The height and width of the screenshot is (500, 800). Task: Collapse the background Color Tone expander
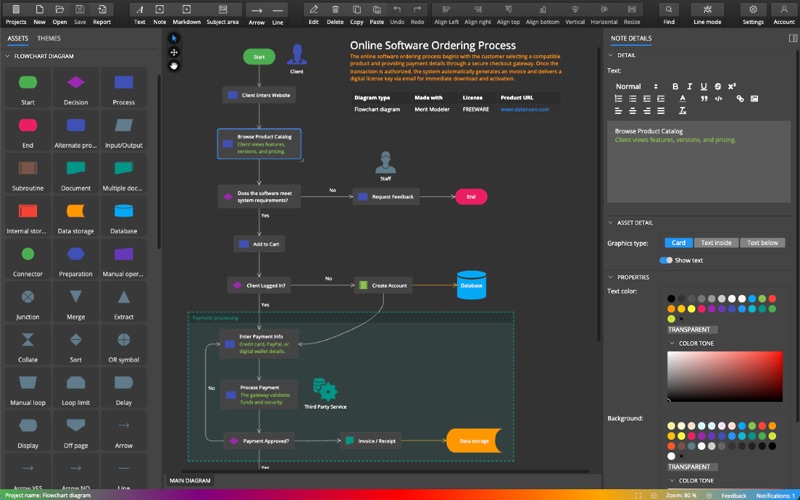(672, 481)
